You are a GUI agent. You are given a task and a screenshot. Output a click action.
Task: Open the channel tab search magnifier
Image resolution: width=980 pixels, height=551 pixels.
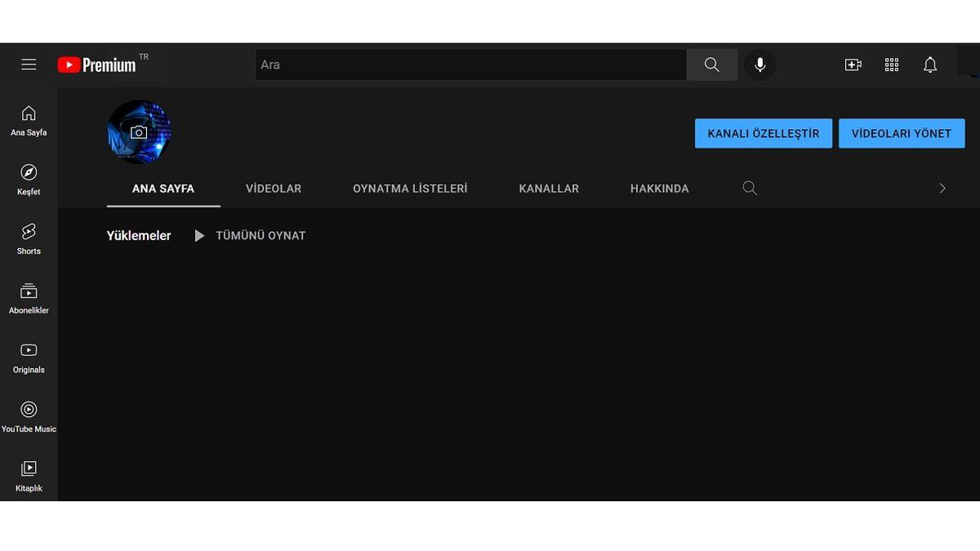coord(749,188)
